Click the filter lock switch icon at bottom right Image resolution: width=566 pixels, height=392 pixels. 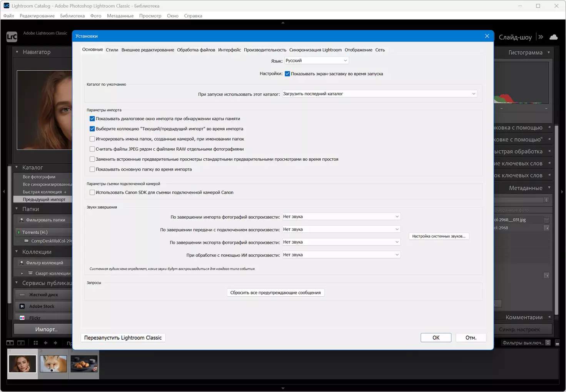coord(557,343)
